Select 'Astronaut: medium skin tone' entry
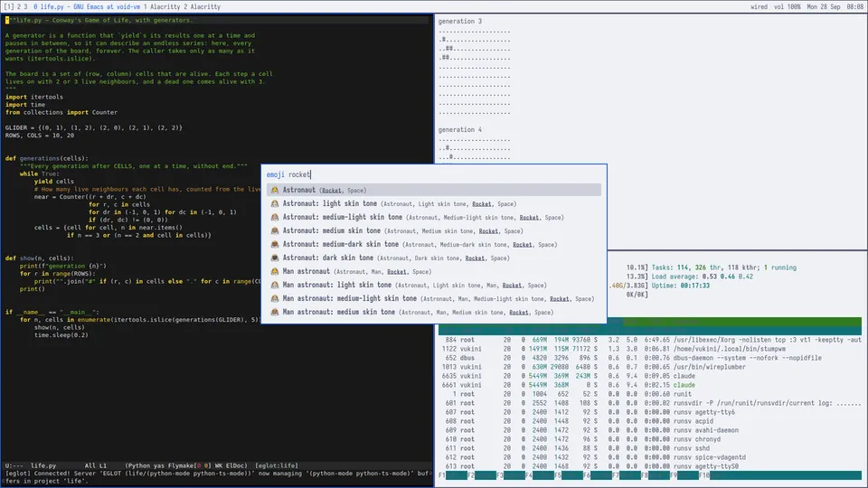The width and height of the screenshot is (868, 488). pyautogui.click(x=434, y=230)
